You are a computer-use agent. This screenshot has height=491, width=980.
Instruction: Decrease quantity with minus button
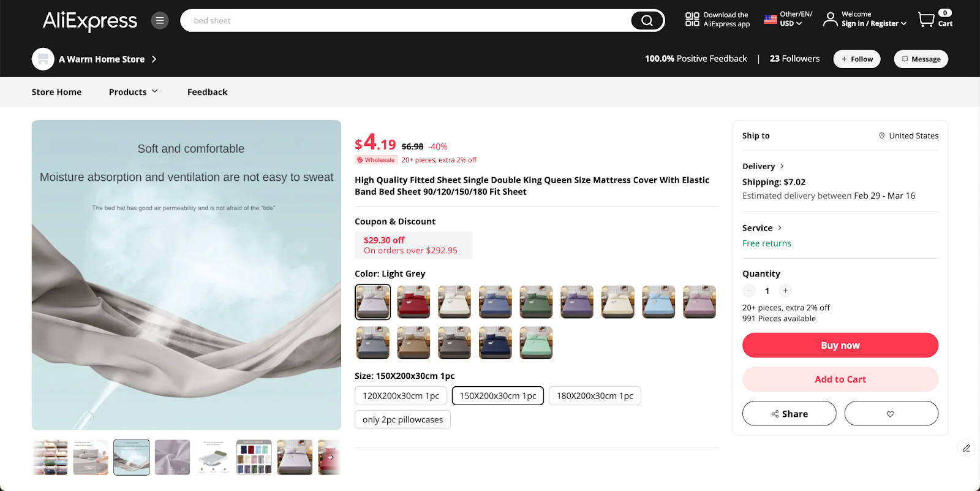(x=749, y=291)
